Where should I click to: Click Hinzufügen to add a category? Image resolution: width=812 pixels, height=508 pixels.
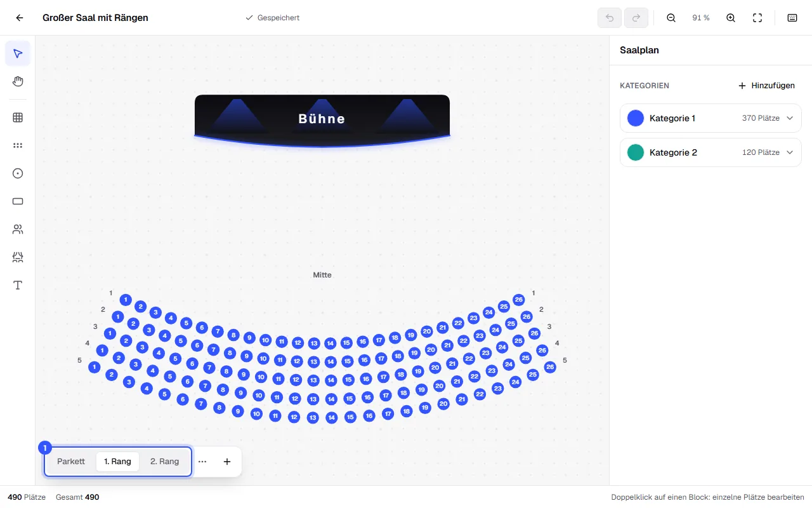(766, 86)
